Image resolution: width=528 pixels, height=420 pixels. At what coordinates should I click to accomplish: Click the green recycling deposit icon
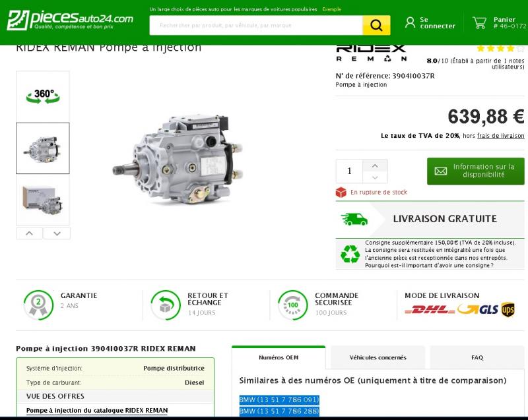tap(350, 254)
